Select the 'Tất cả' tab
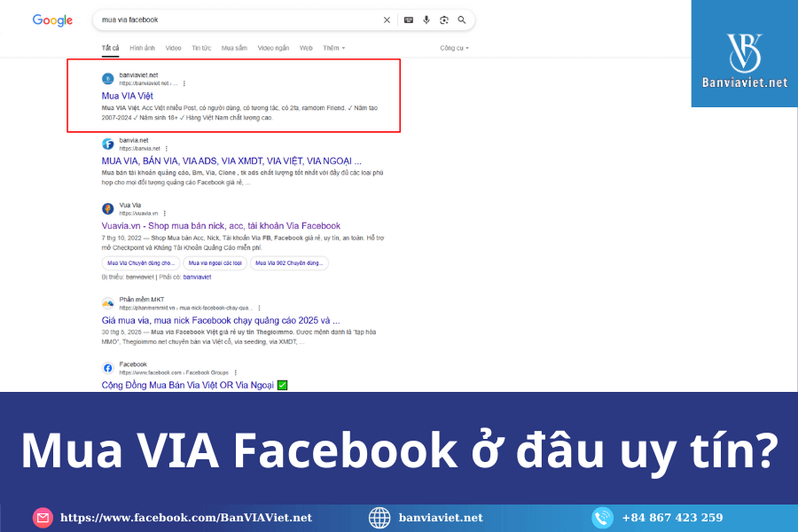The image size is (798, 532). 110,48
